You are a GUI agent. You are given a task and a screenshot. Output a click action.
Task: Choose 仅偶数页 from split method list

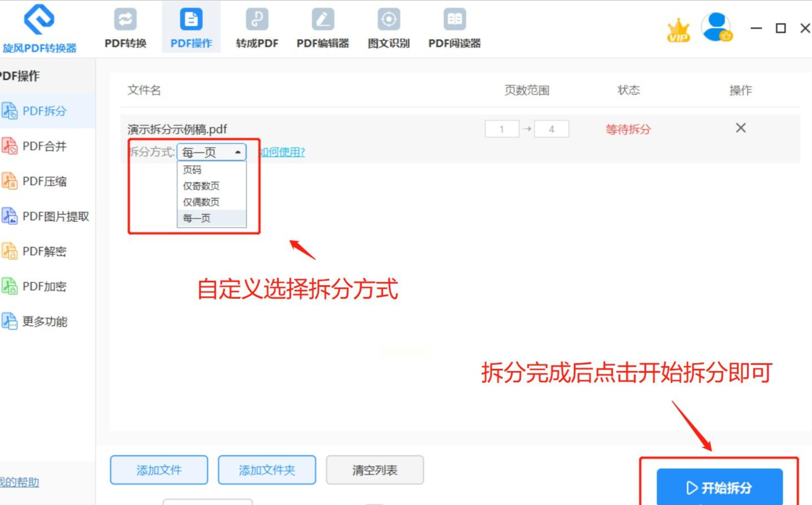click(x=201, y=202)
